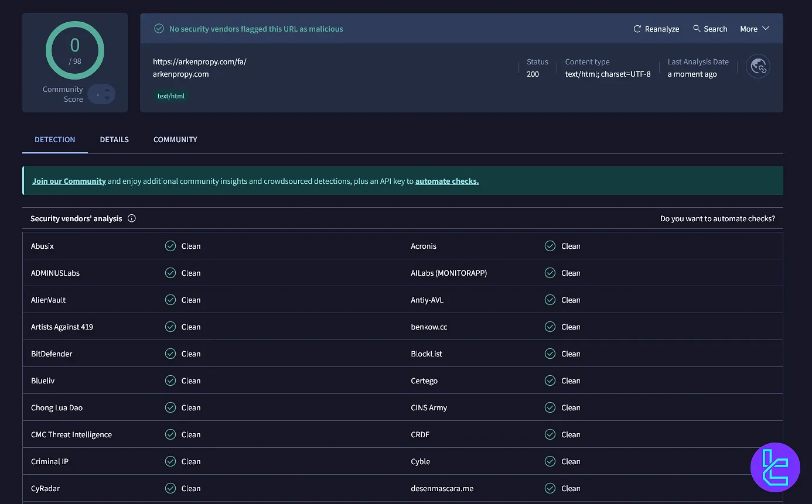The width and height of the screenshot is (812, 504).
Task: Click the Do you want to automate checks link
Action: tap(717, 218)
